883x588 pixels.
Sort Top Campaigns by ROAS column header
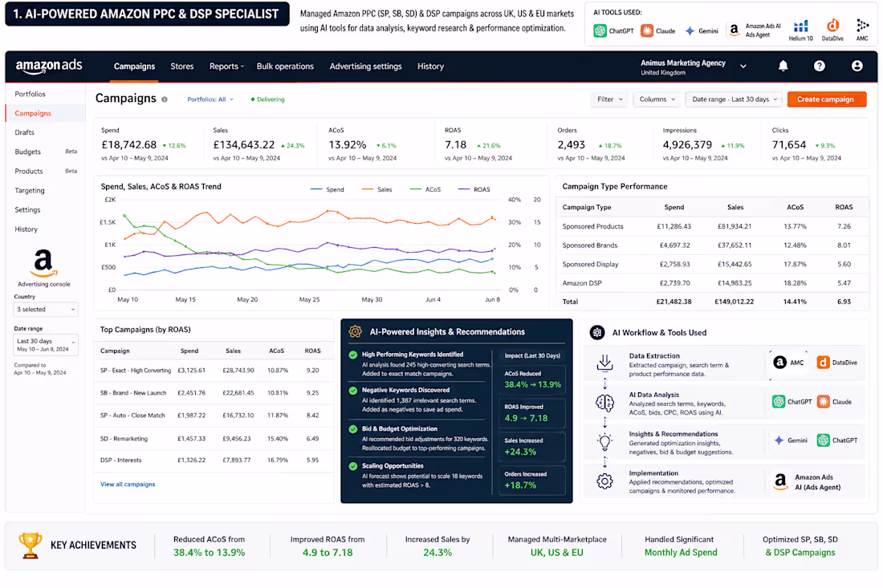312,351
